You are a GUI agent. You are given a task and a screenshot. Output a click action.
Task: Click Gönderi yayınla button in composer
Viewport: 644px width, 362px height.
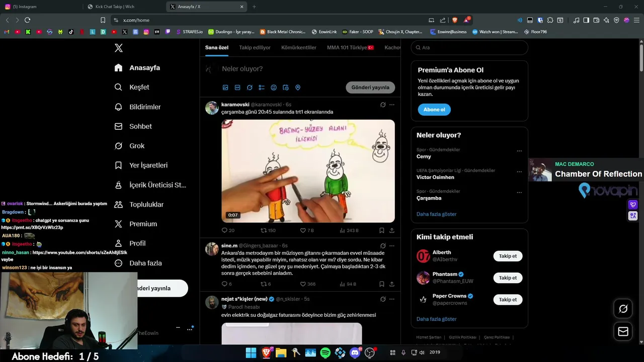pos(370,87)
